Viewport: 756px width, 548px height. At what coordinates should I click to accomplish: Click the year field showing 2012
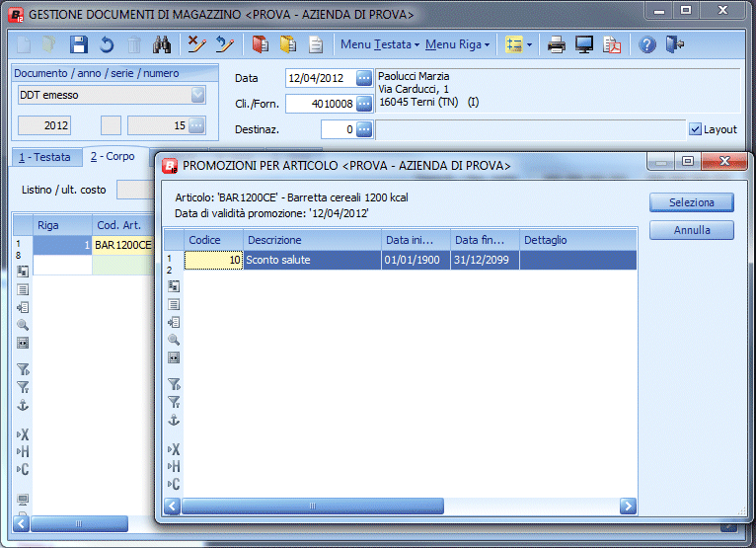44,125
